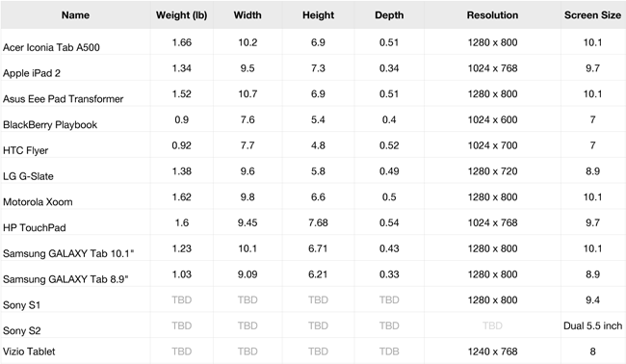Select the LG G-Slate name cell
This screenshot has width=626, height=364.
pyautogui.click(x=28, y=176)
